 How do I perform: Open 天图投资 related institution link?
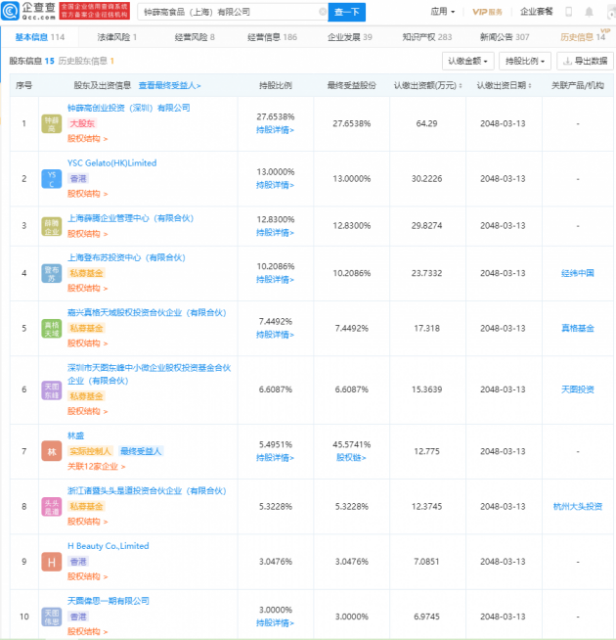(x=578, y=389)
